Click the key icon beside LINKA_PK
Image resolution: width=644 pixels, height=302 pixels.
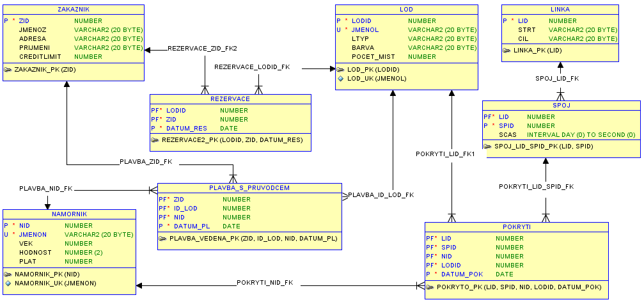(507, 51)
